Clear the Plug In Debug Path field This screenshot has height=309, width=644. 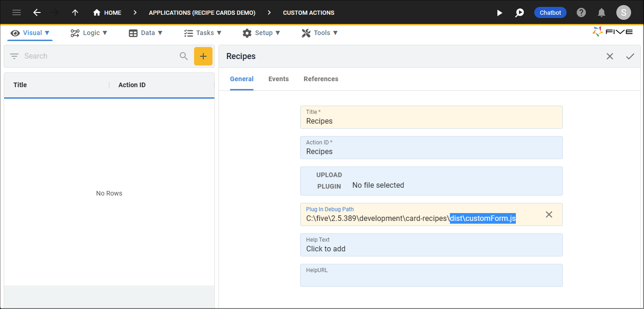[549, 214]
